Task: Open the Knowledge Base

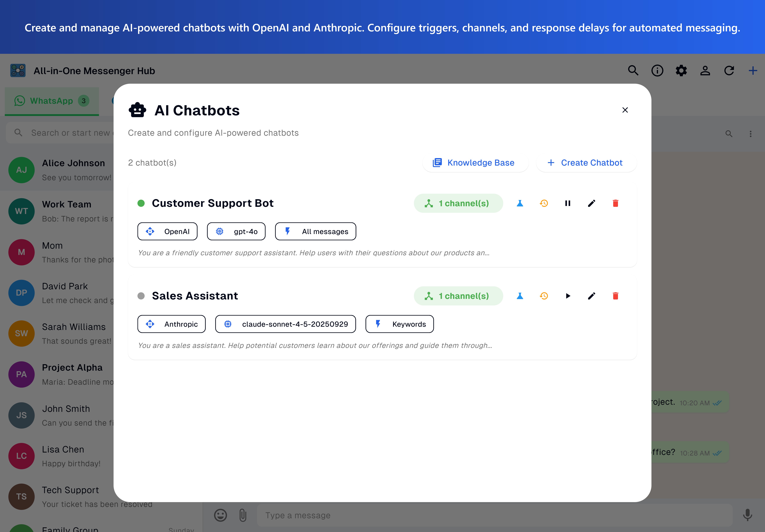Action: (x=475, y=163)
